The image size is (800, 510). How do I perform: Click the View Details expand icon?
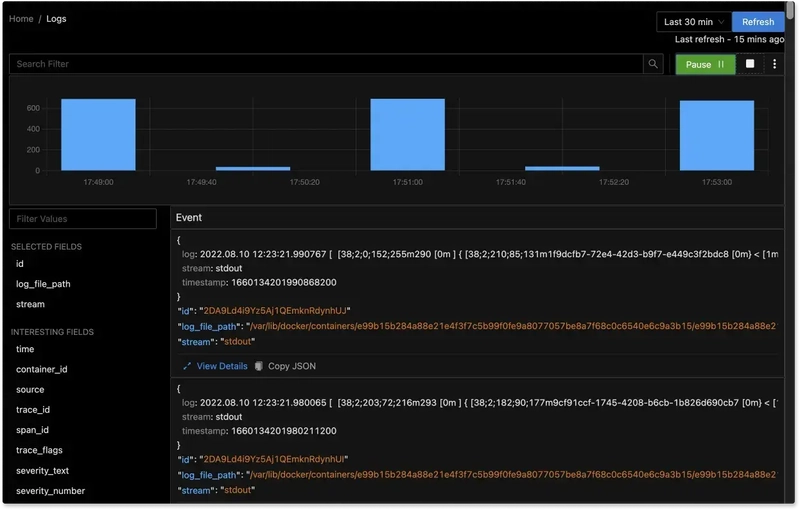[x=187, y=366]
